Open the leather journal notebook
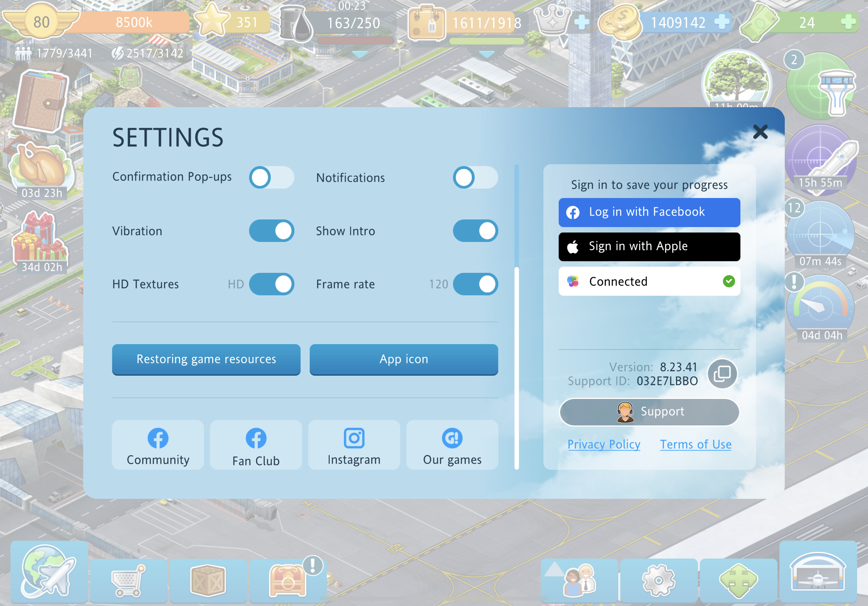Screen dimensions: 868x606 click(41, 101)
